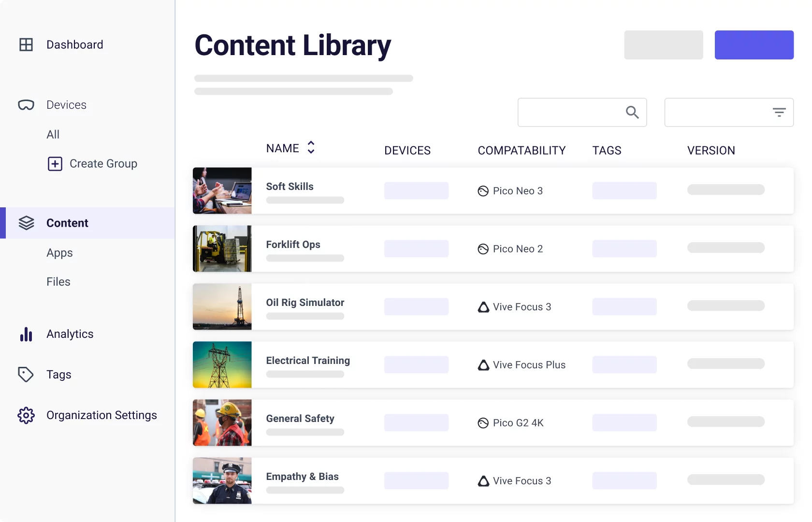Screen dimensions: 812x522
Task: Click the Devices headset icon
Action: click(26, 105)
